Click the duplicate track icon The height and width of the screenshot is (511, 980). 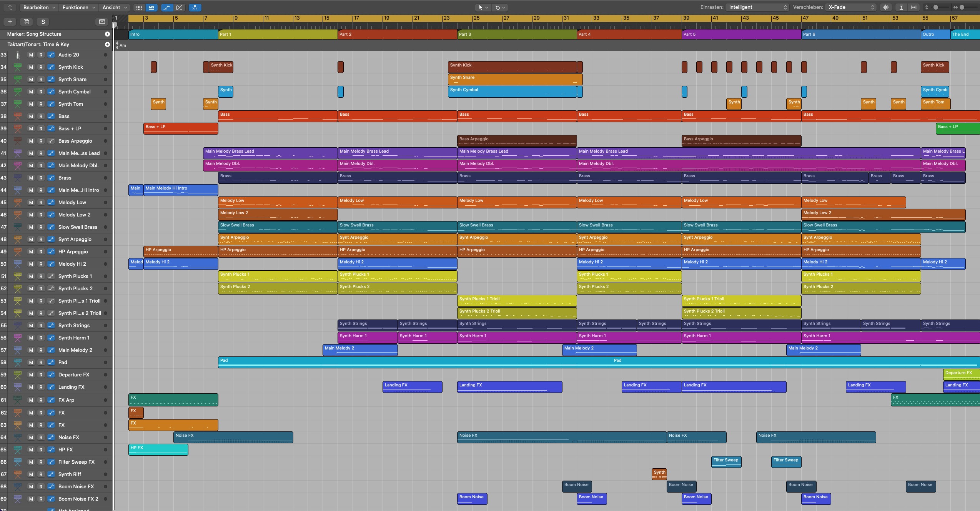click(27, 22)
